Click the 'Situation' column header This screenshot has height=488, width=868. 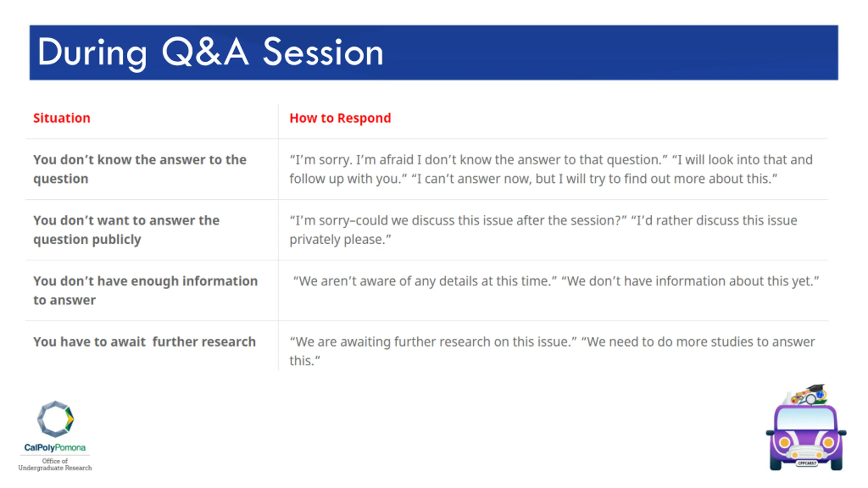pyautogui.click(x=62, y=118)
